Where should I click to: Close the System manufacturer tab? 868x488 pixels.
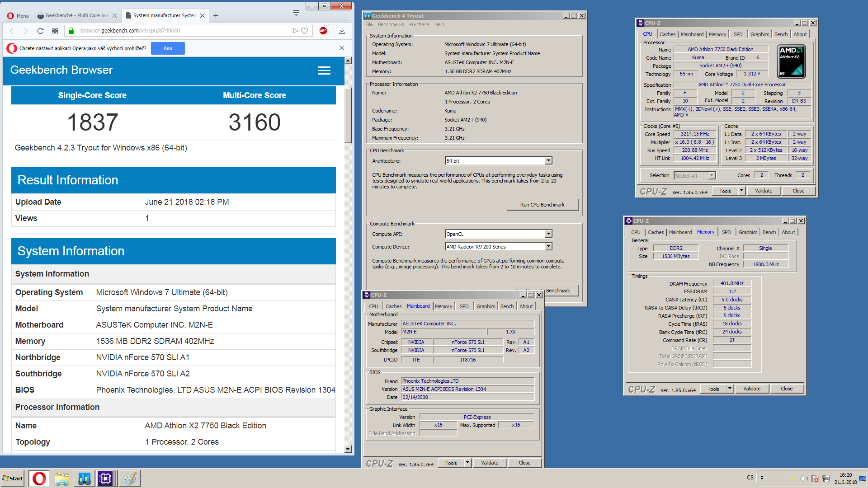[x=202, y=15]
